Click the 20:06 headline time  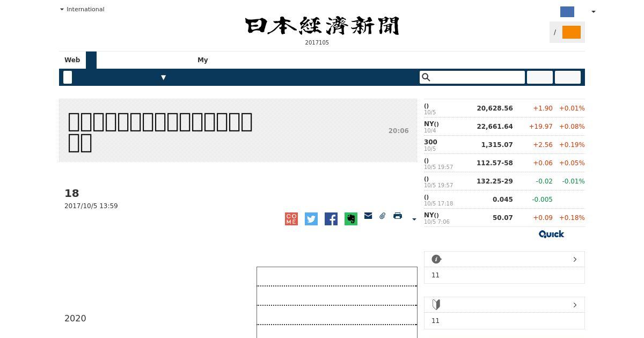pos(399,131)
